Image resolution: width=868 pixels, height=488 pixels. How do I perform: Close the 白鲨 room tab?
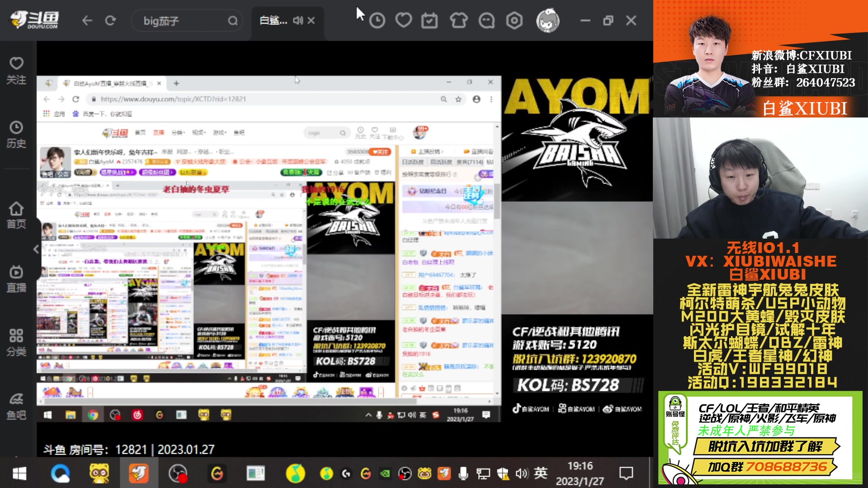coord(311,20)
